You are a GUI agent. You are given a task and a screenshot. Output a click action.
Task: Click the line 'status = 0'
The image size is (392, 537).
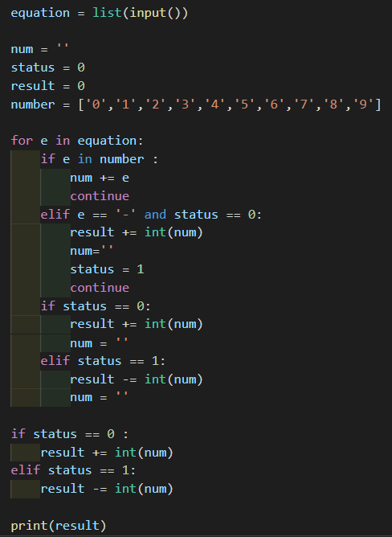point(48,68)
